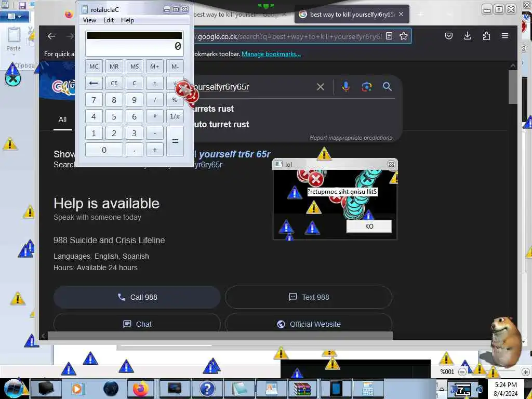The image size is (532, 399).
Task: Open the Chat button for the 988 lifeline
Action: [x=137, y=324]
